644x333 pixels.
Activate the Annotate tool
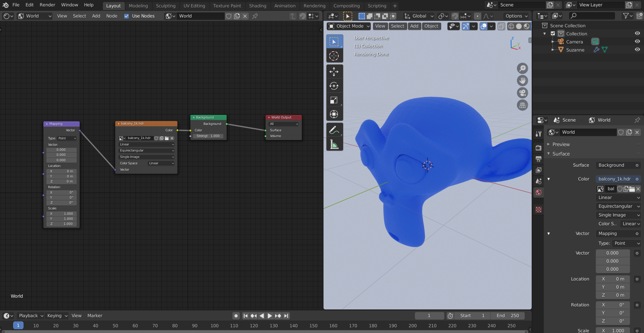coord(334,130)
